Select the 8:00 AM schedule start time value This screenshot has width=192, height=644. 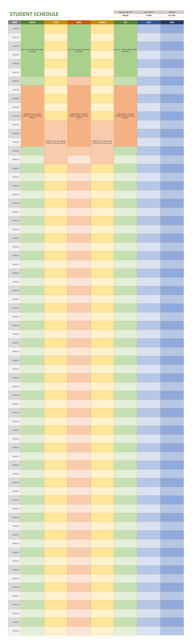pos(125,16)
